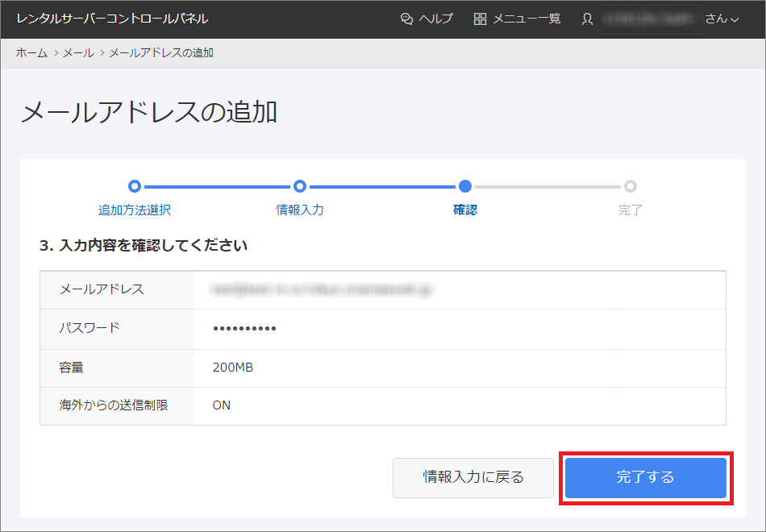Select the 情報入力 step circle
766x532 pixels.
coord(300,186)
